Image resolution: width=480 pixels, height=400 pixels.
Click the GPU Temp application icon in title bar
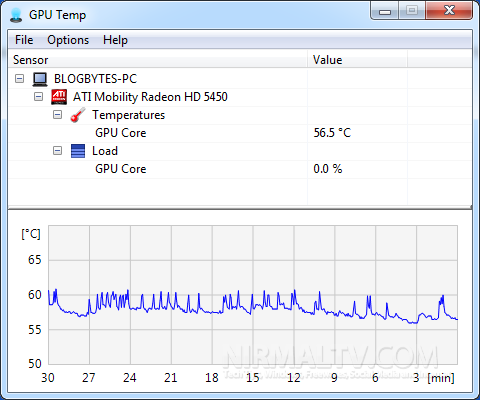[x=16, y=15]
